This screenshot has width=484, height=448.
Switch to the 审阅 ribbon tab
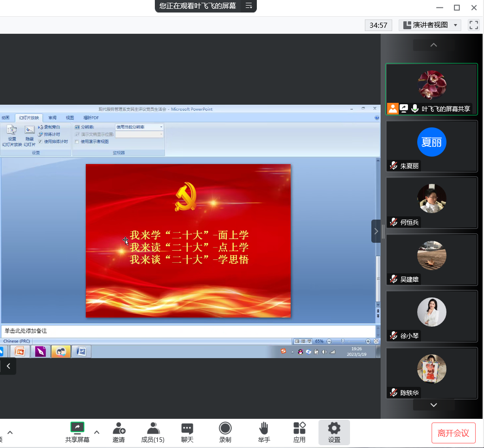[52, 118]
